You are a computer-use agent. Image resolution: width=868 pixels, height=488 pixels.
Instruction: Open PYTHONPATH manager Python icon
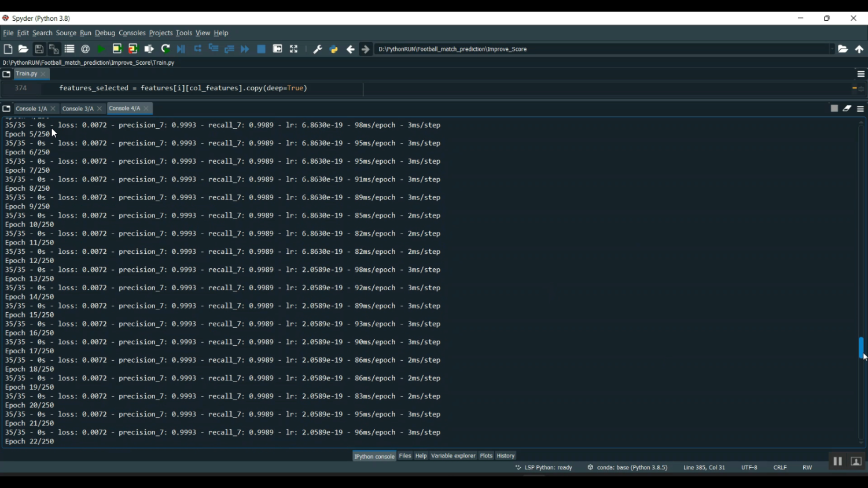(334, 50)
